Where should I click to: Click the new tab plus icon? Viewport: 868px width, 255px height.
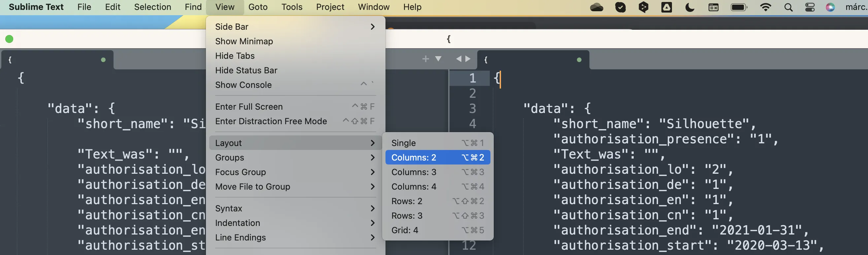[x=425, y=59]
